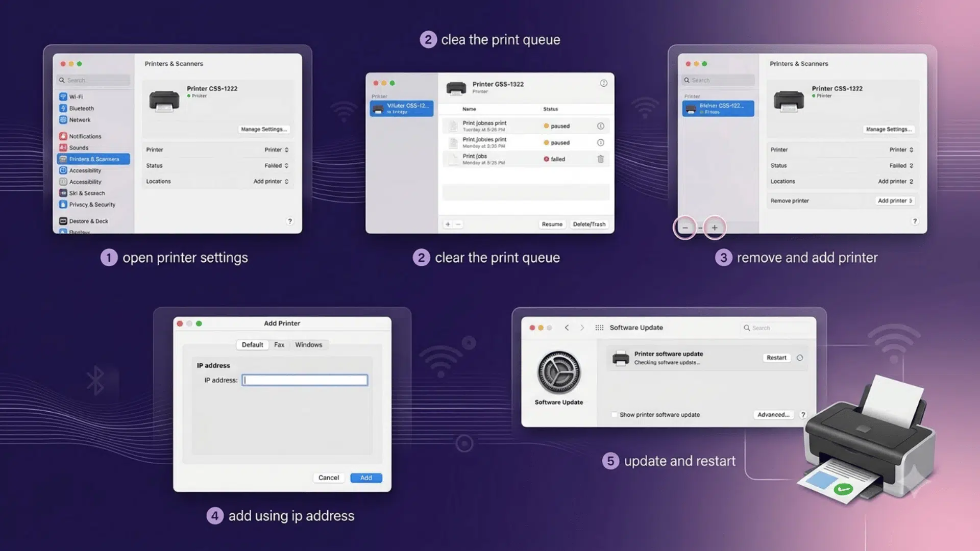Screen dimensions: 980x551
Task: Focus the Search field above the Wi-Fi sidebar
Action: pyautogui.click(x=93, y=80)
